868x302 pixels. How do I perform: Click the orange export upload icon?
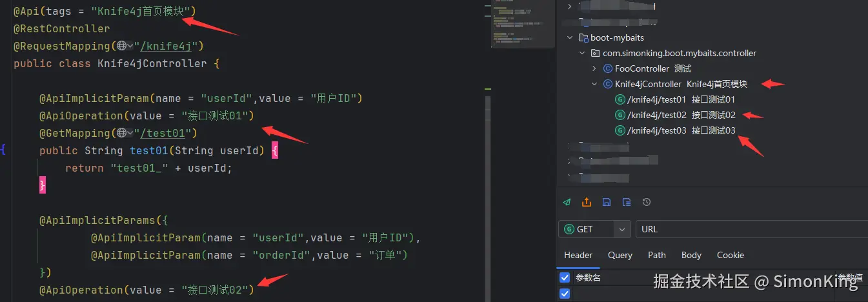587,202
